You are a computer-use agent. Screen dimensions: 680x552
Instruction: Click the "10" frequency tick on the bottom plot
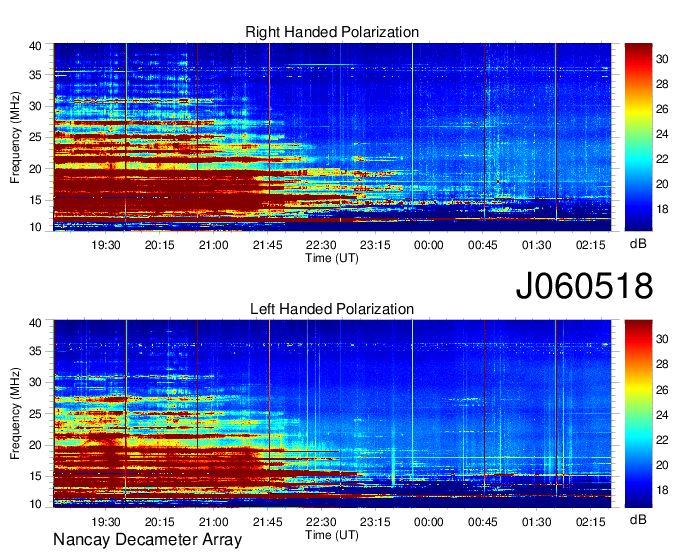pyautogui.click(x=35, y=504)
